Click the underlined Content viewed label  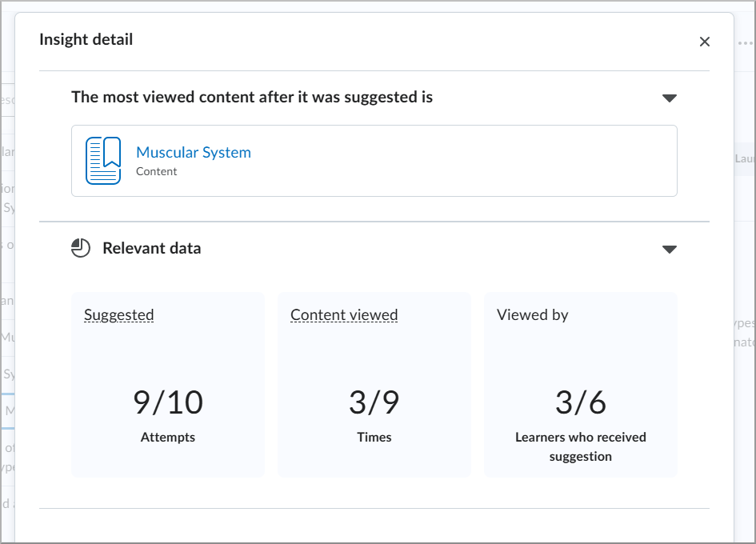[344, 314]
